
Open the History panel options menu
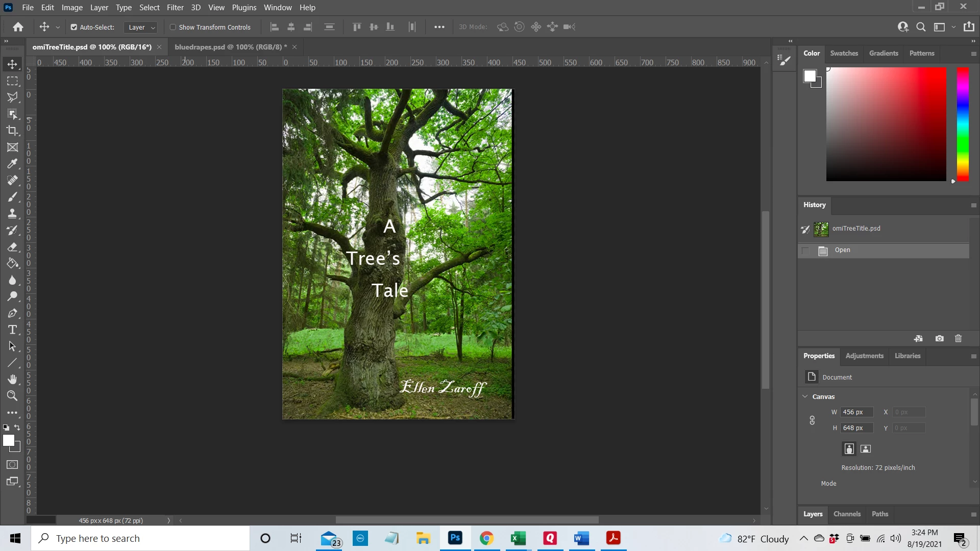coord(973,205)
